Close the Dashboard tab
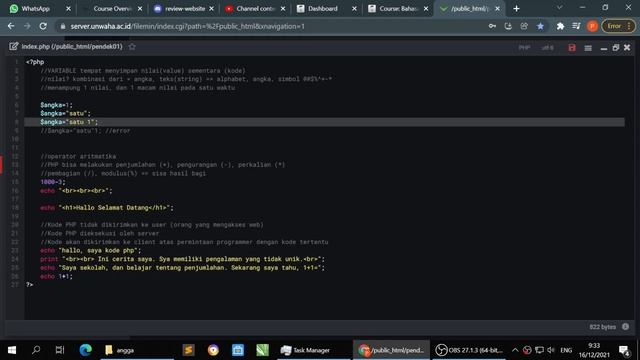The width and height of the screenshot is (640, 360). 354,9
